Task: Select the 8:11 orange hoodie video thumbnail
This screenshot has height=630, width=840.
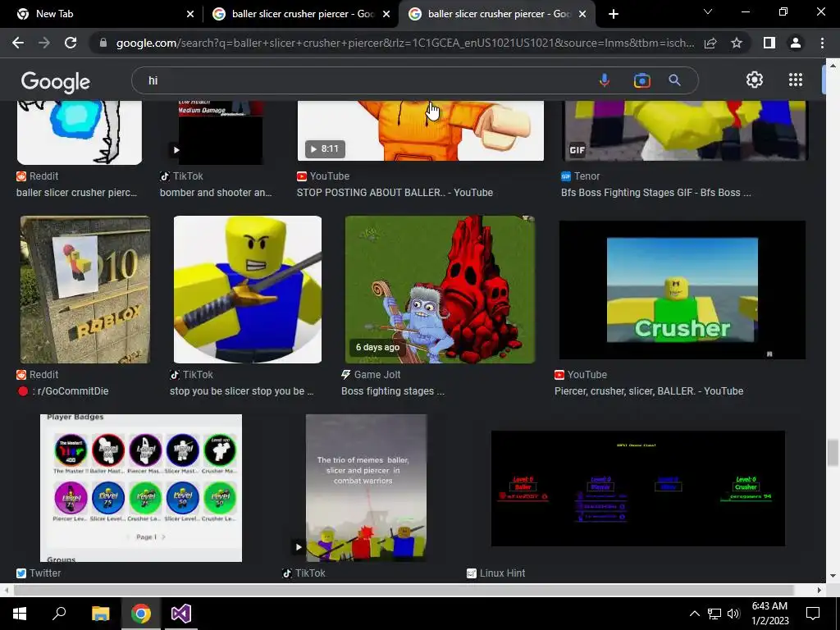Action: pos(421,130)
